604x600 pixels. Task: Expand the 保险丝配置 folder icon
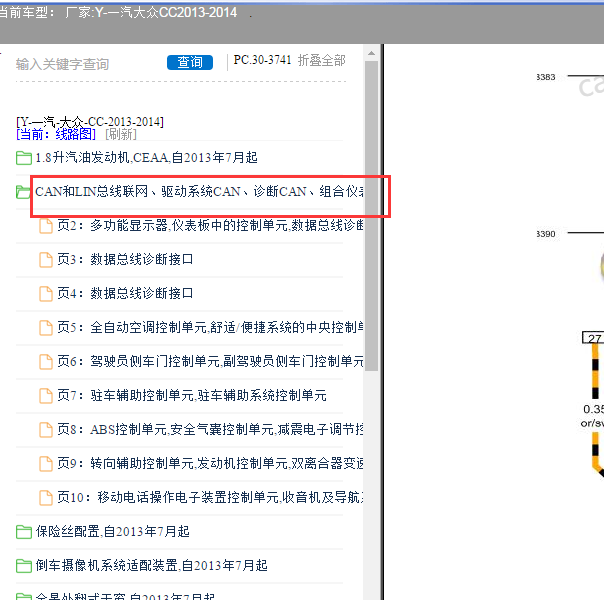[x=23, y=532]
